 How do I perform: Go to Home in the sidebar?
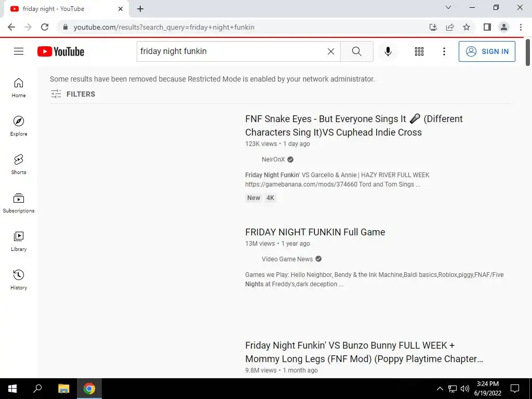pyautogui.click(x=19, y=88)
